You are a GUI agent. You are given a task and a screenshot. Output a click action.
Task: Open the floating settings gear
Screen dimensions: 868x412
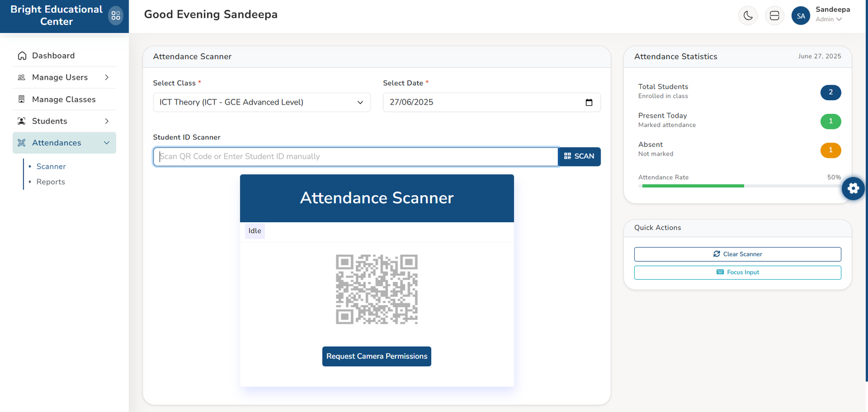point(853,189)
